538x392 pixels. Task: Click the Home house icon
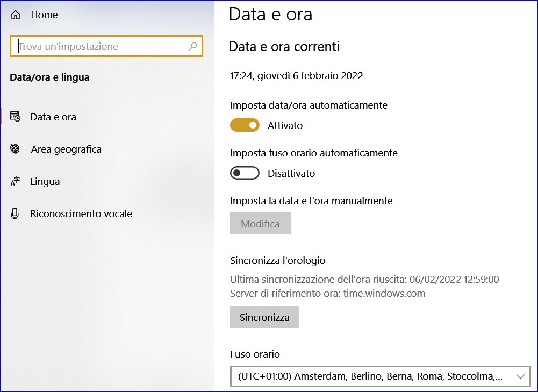coord(16,15)
